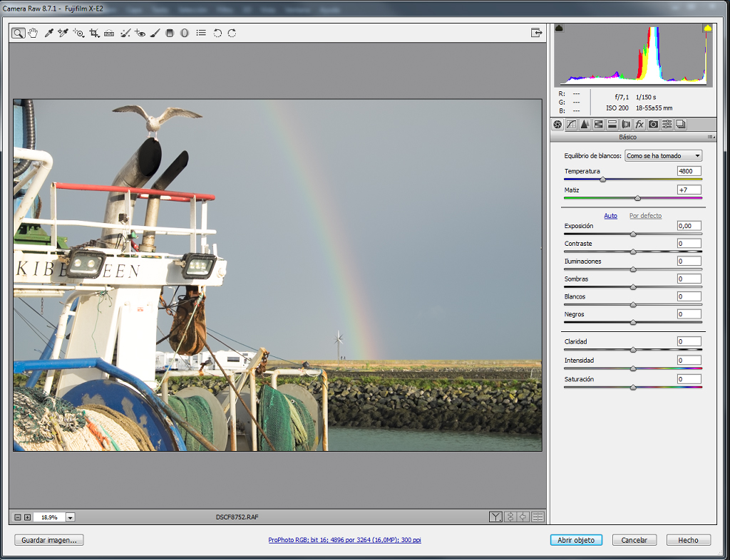The height and width of the screenshot is (560, 730).
Task: Select the Hand tool
Action: [x=33, y=33]
